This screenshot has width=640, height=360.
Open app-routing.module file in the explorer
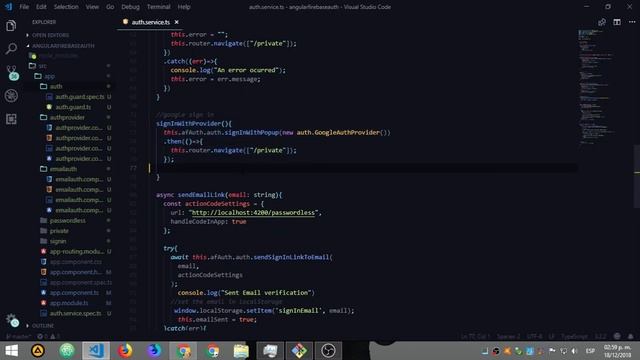(x=77, y=251)
